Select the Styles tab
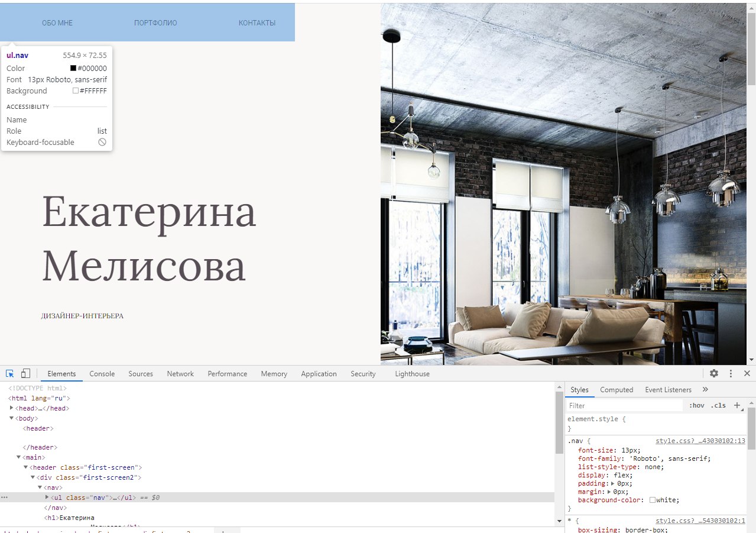 coord(580,390)
